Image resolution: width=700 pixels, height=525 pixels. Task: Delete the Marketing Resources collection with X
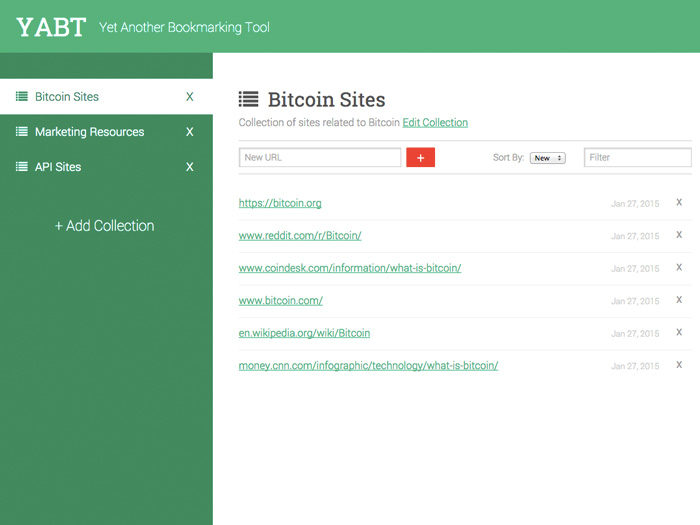pos(190,132)
